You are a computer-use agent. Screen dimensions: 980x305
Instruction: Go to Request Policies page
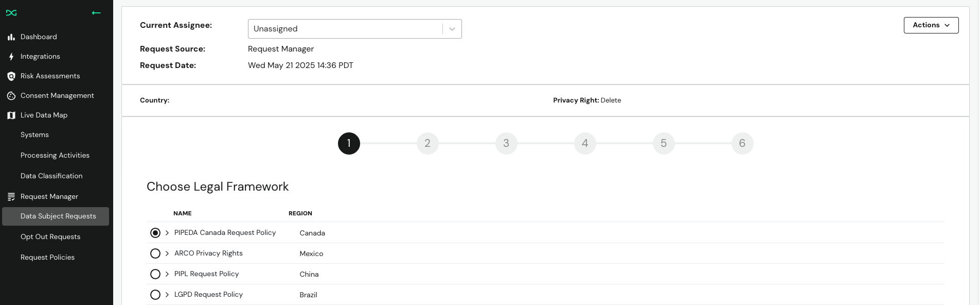click(x=47, y=258)
